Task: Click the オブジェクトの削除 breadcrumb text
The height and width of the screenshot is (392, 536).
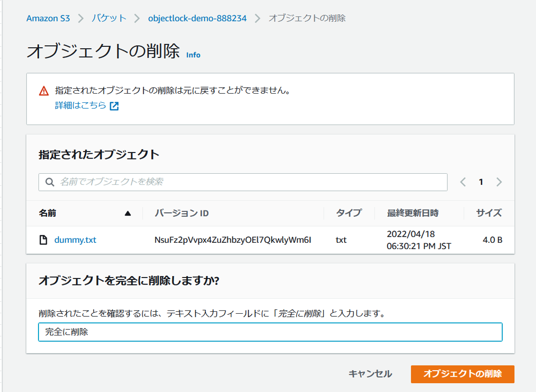Action: [307, 18]
